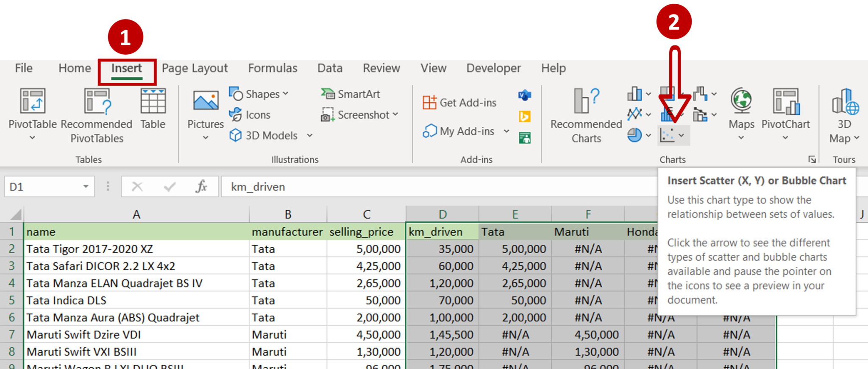
Task: Open the Developer tab
Action: 494,68
